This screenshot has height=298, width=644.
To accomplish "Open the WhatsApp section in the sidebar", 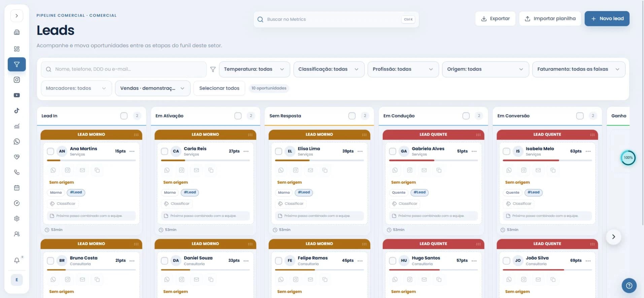I will pos(17,142).
